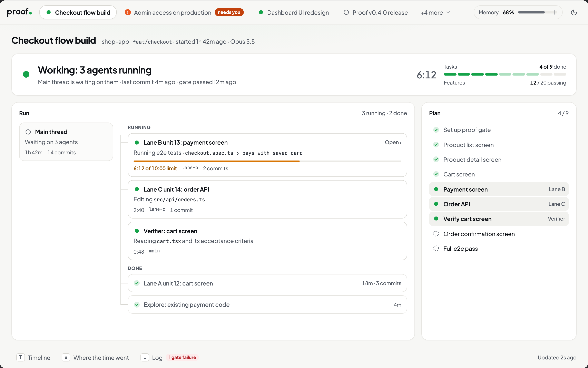
Task: Click the green check beside Set up proof gate
Action: tap(436, 130)
